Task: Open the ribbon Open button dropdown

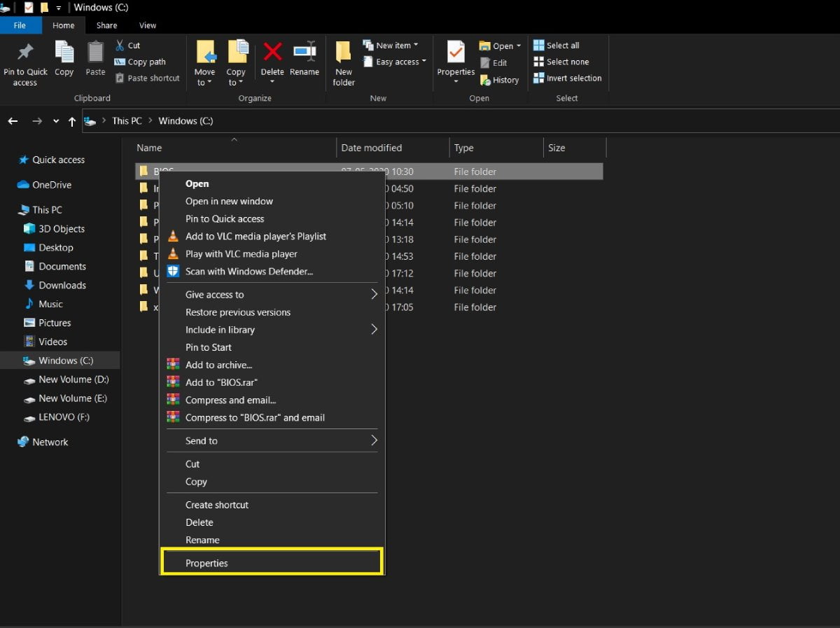Action: [x=519, y=46]
